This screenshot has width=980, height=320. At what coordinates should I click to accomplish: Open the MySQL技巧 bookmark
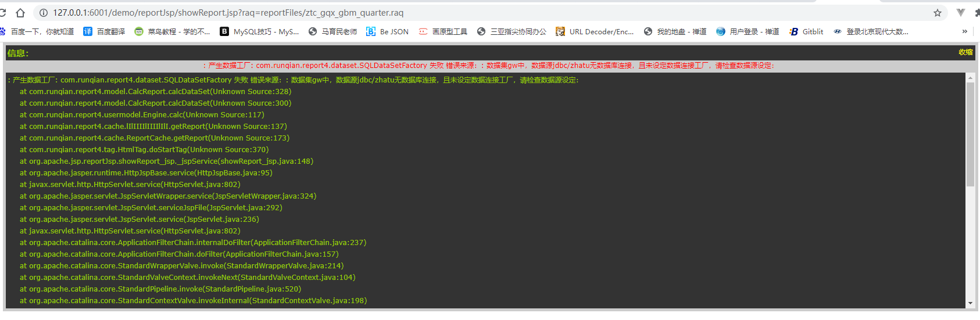tap(259, 32)
